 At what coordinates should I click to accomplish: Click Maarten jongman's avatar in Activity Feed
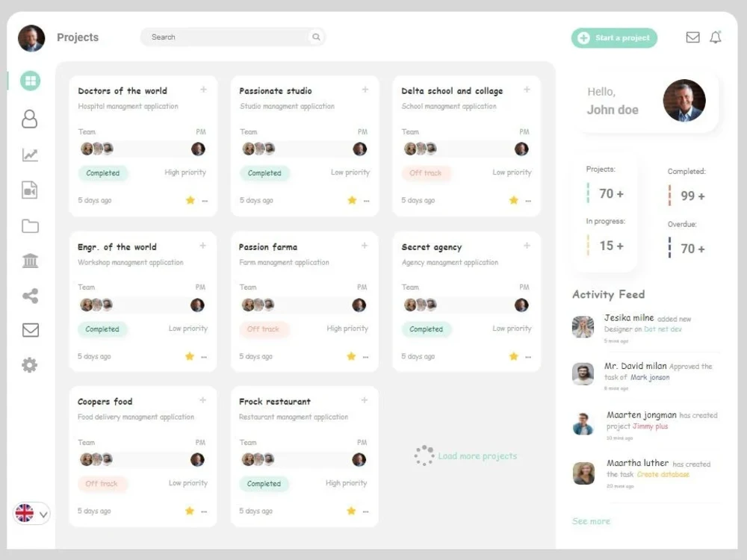[x=583, y=424]
